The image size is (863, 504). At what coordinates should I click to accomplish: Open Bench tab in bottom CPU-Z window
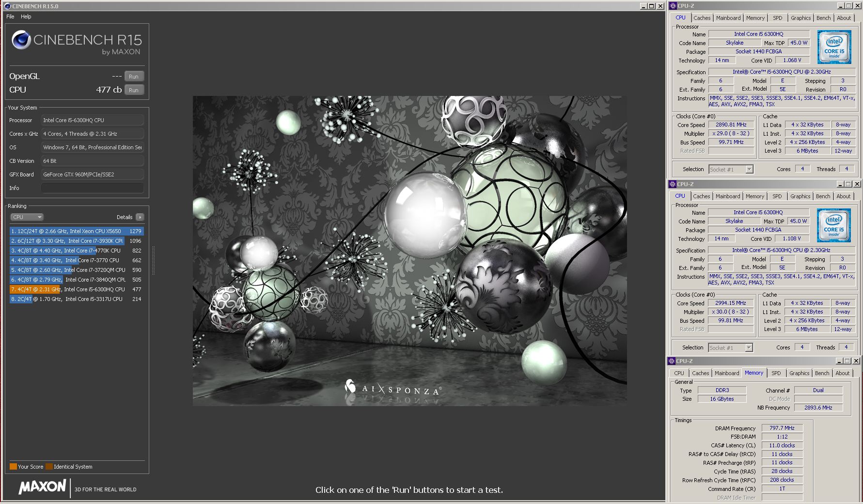point(822,373)
